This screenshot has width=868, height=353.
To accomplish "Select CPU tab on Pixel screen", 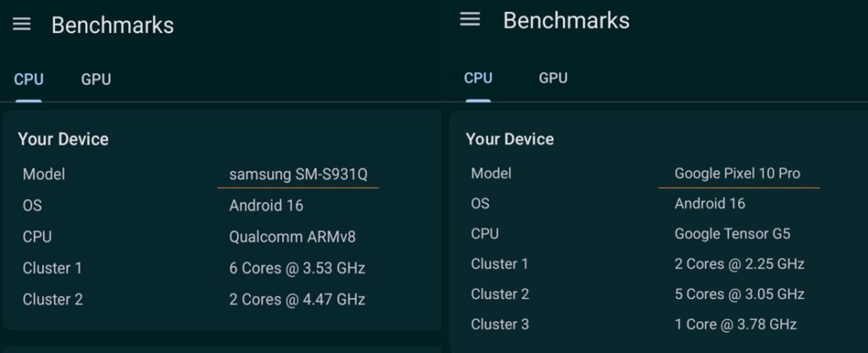I will [478, 78].
